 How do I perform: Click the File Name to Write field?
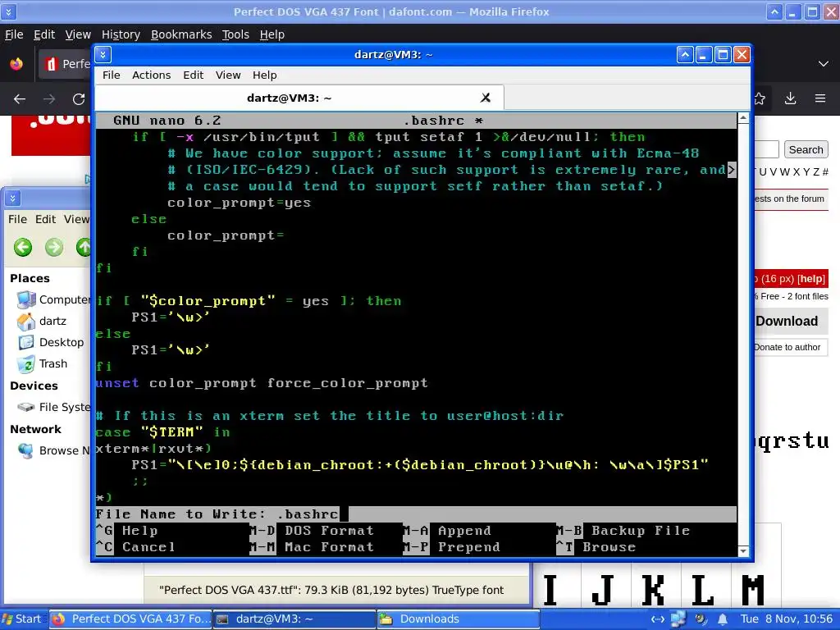416,514
